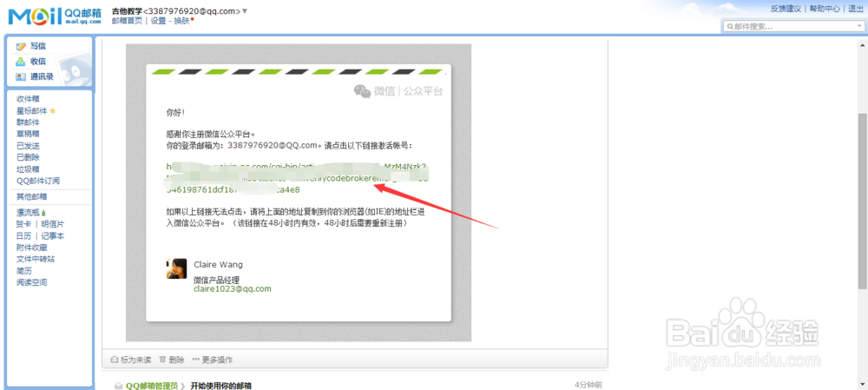Click the star icon beside 星标邮件

[53, 111]
